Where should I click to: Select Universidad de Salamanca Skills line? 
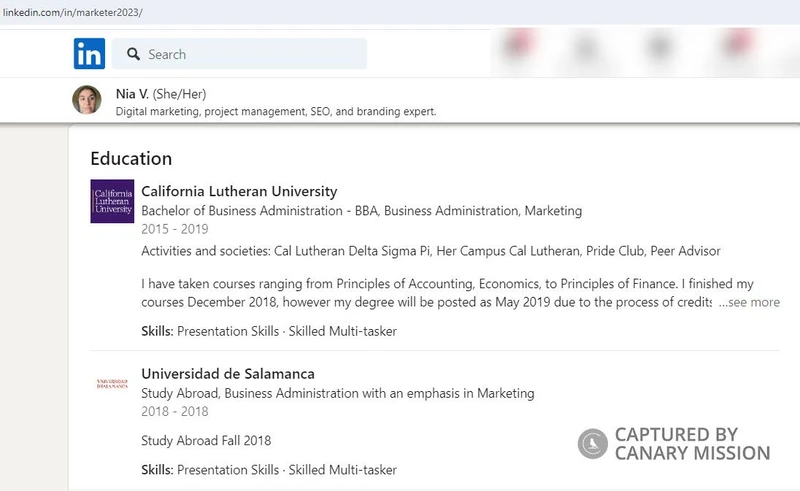269,470
